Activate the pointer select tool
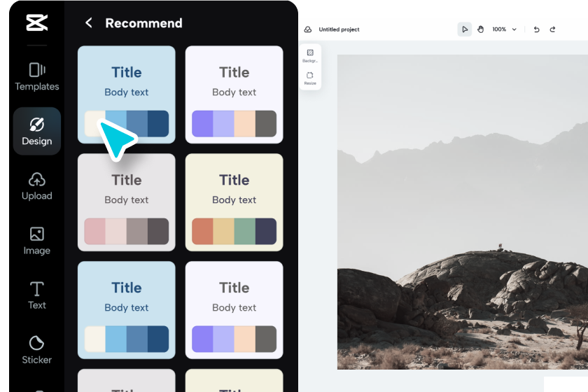This screenshot has width=588, height=392. tap(464, 29)
